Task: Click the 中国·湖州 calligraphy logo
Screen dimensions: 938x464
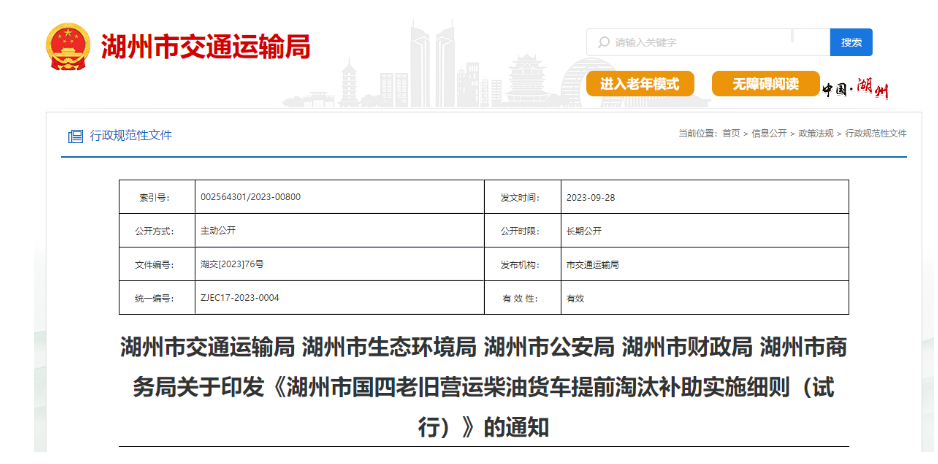Action: click(x=855, y=89)
